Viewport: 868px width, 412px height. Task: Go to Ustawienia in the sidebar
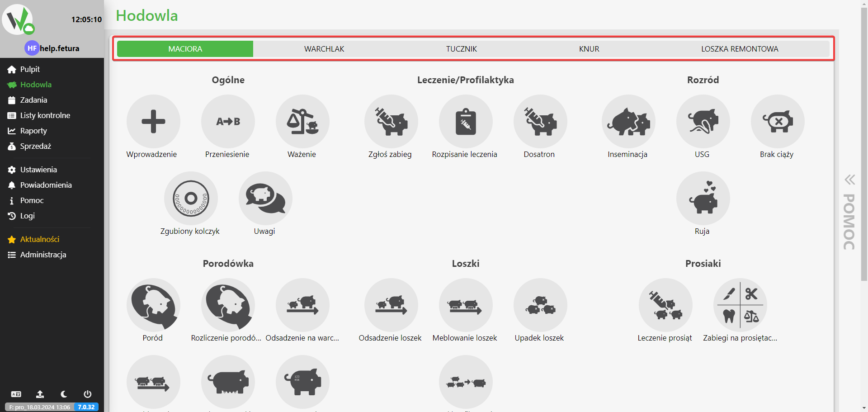38,170
